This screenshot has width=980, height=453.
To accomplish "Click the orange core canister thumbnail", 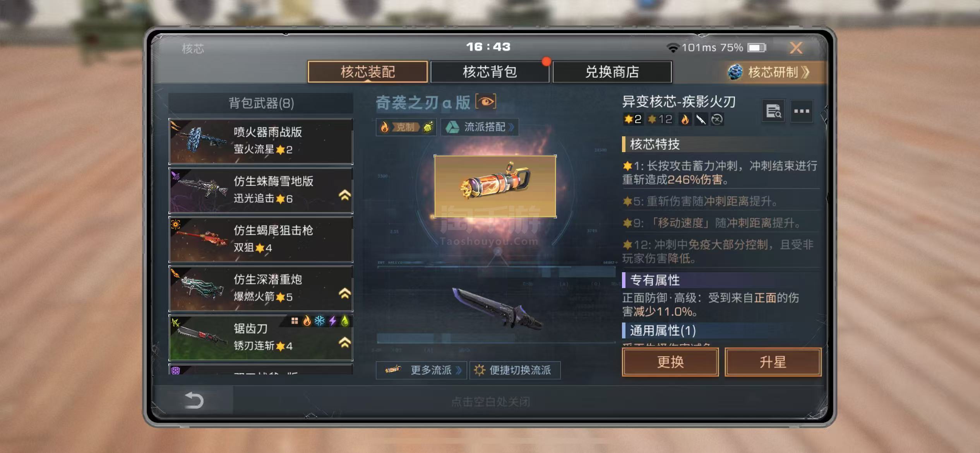I will click(495, 186).
